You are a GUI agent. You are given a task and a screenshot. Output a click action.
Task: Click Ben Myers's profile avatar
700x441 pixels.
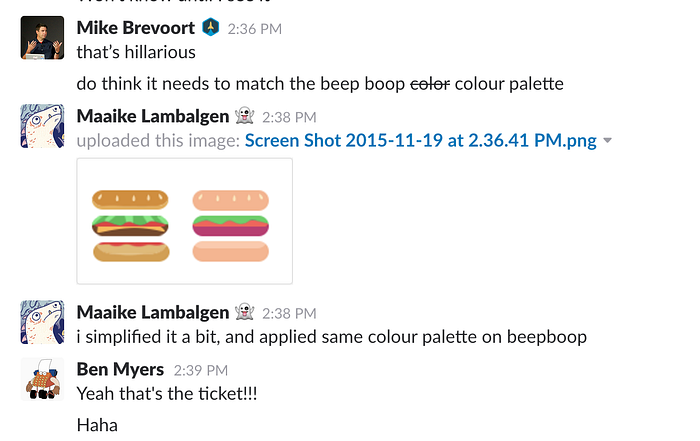pos(42,379)
